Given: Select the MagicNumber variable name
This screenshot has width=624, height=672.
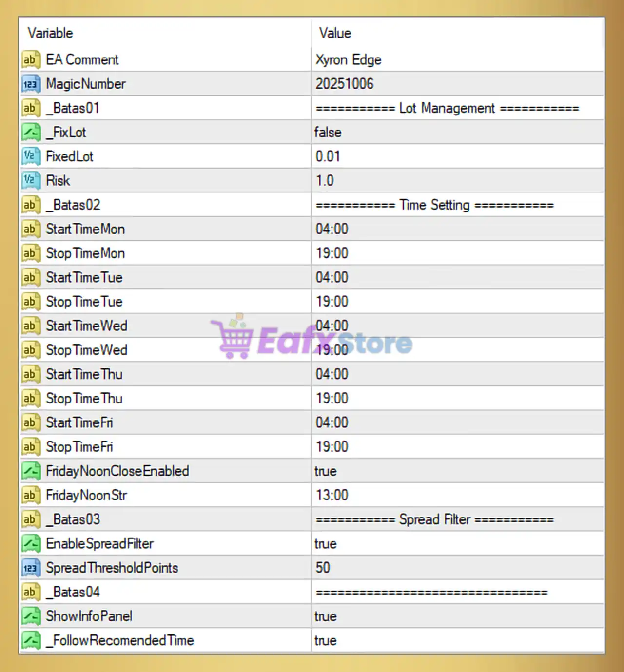Looking at the screenshot, I should (86, 84).
